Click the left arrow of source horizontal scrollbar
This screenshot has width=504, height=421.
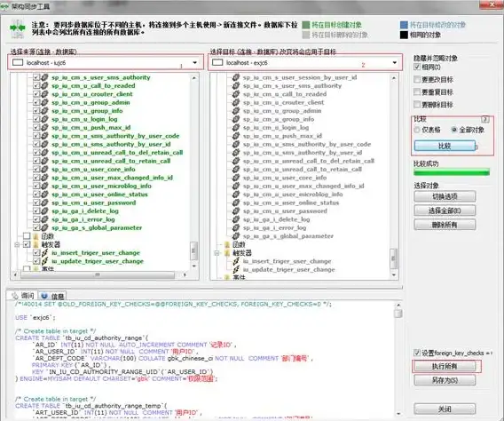tap(15, 275)
